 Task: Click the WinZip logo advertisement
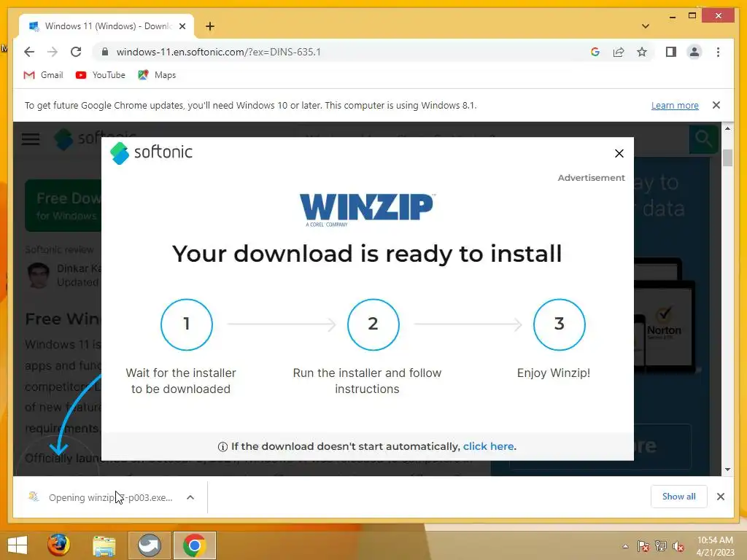point(366,209)
